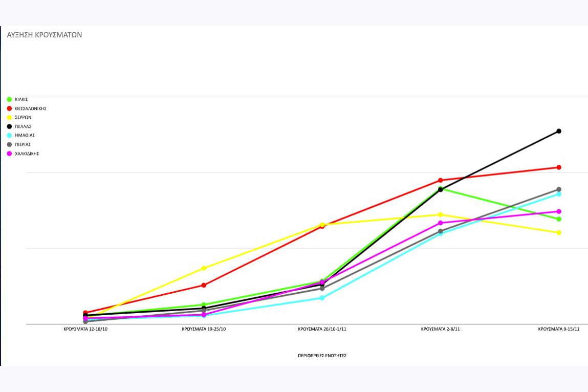Click the ΠΕΡΙΦΕΡΕΙΕΣ ΕΝΟΤΗΤΕΣ axis title

[x=322, y=355]
